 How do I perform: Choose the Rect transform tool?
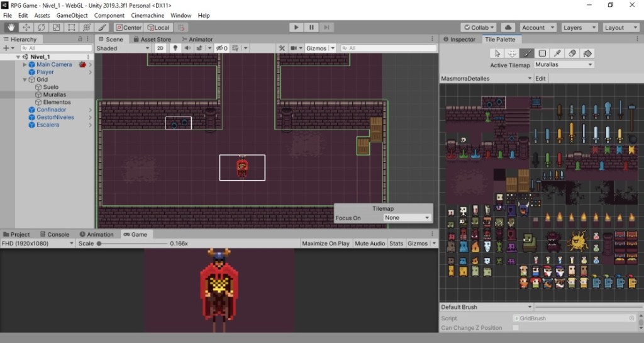click(x=72, y=28)
